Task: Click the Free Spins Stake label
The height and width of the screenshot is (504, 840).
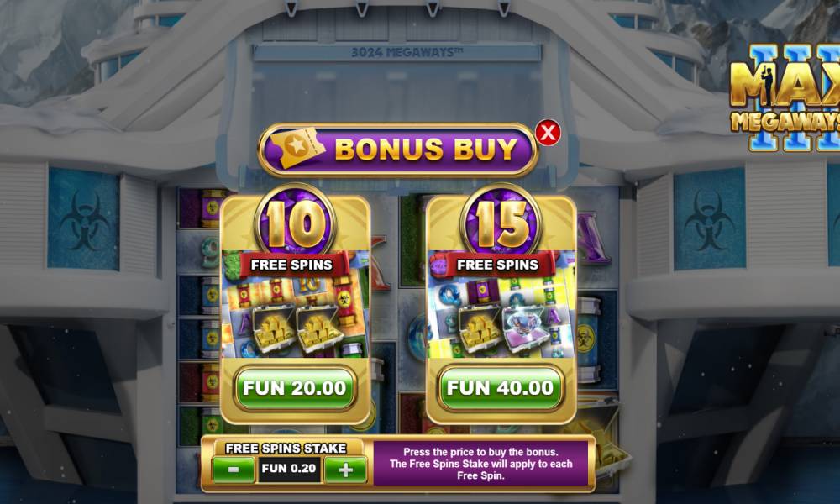Action: click(x=286, y=449)
